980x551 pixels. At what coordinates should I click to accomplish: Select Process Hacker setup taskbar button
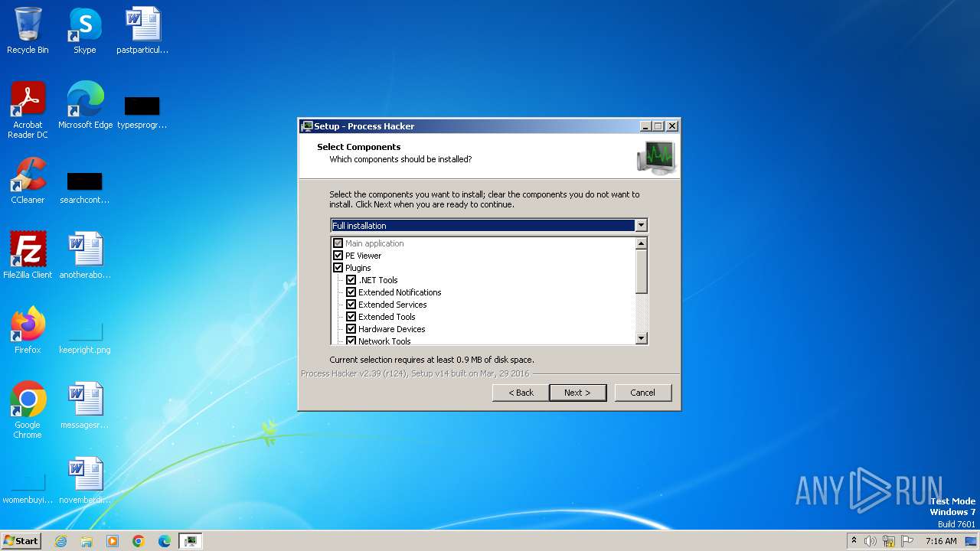coord(191,541)
